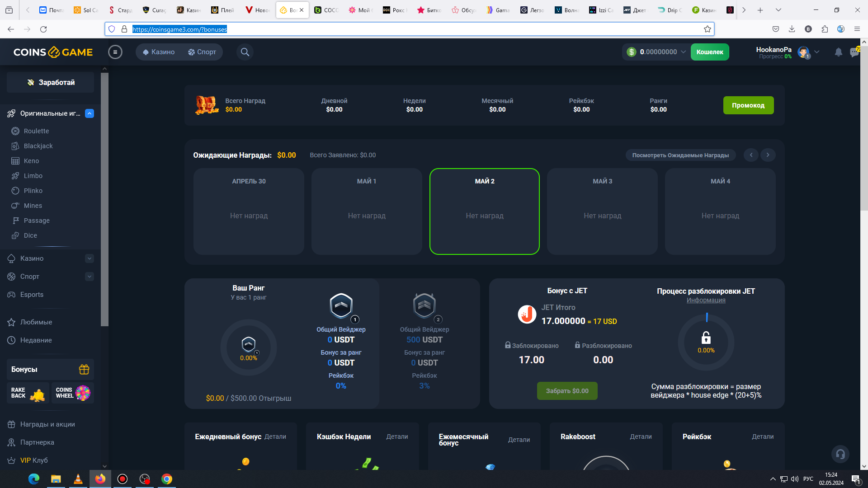Screen dimensions: 868x488
Task: Click the green Промокод button
Action: pos(748,105)
